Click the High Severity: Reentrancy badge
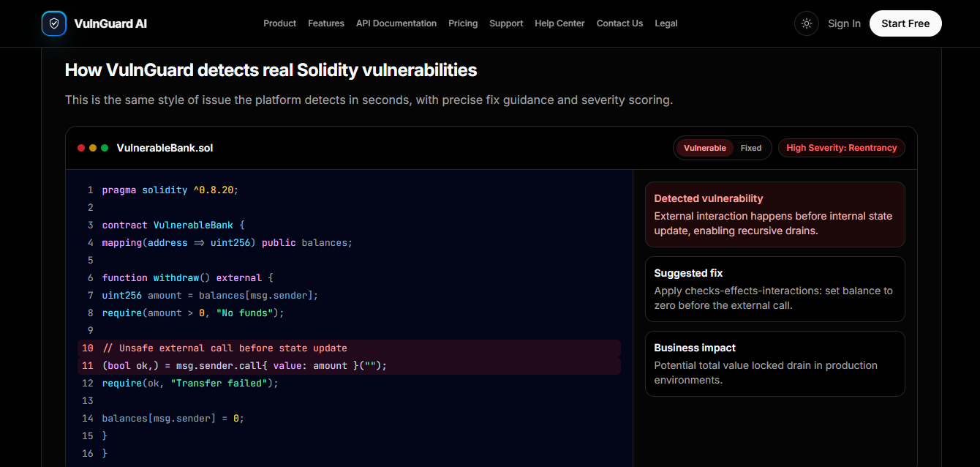 pyautogui.click(x=841, y=147)
